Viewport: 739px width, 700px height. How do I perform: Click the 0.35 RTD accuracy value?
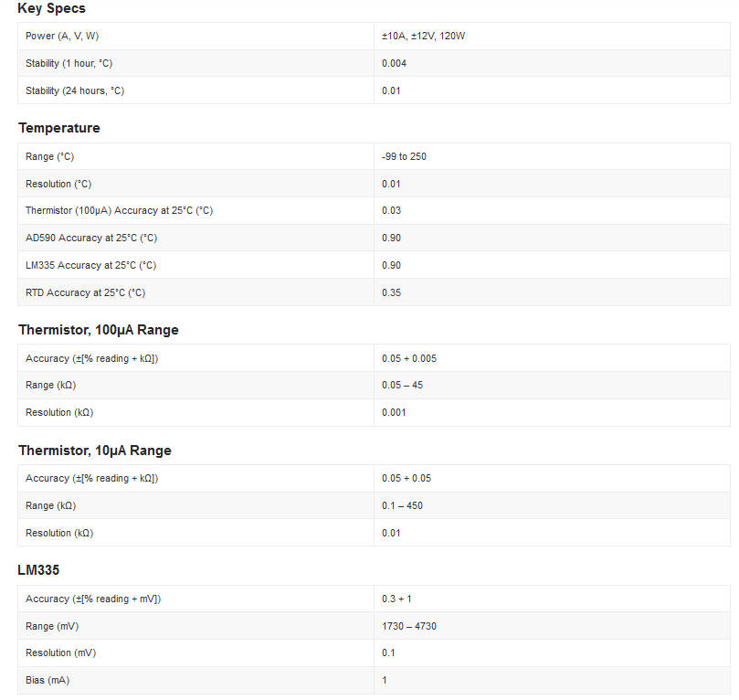pos(391,292)
